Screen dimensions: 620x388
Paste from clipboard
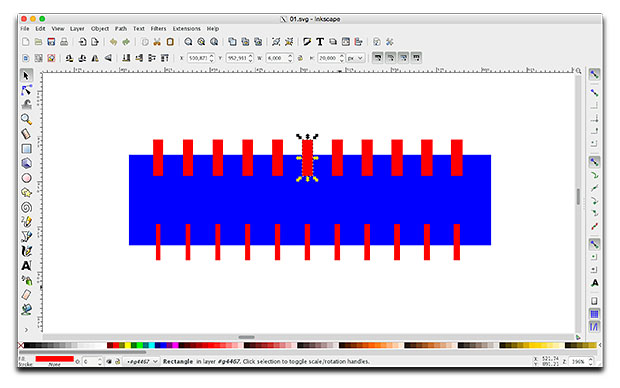(x=170, y=42)
